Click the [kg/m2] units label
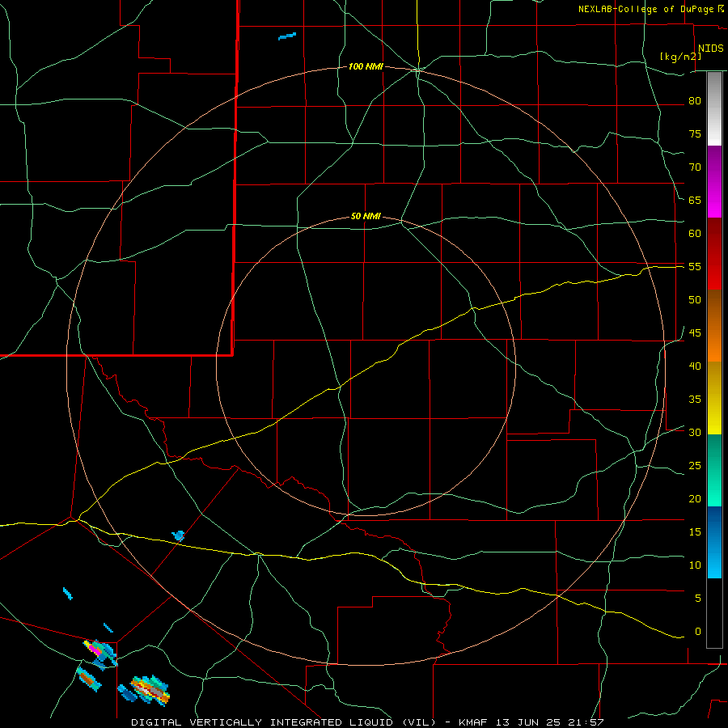 click(680, 57)
